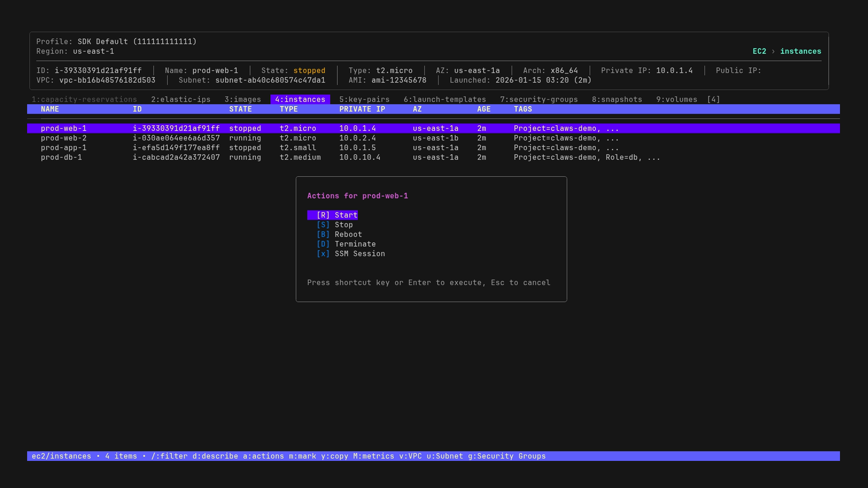The image size is (868, 488).
Task: Click the d:describe shortcut hint
Action: pos(215,456)
